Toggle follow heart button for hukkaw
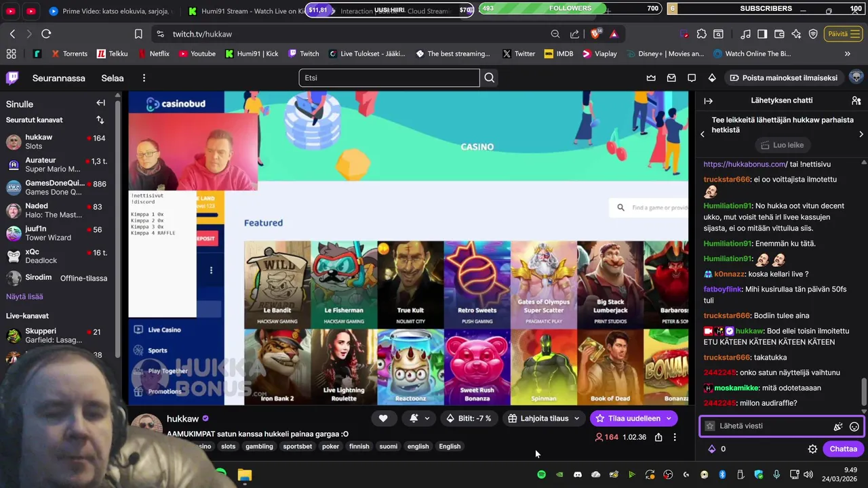Screen dimensions: 868x488 [383, 418]
